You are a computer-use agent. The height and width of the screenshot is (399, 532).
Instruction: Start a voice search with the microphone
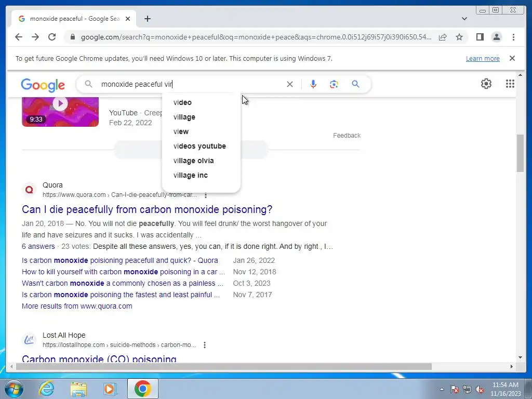click(313, 84)
